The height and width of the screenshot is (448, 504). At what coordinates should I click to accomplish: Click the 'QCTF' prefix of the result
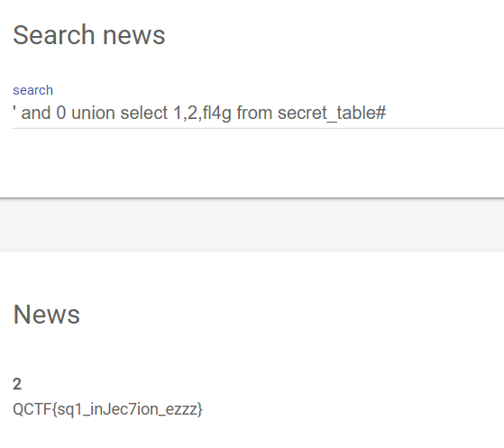coord(32,409)
